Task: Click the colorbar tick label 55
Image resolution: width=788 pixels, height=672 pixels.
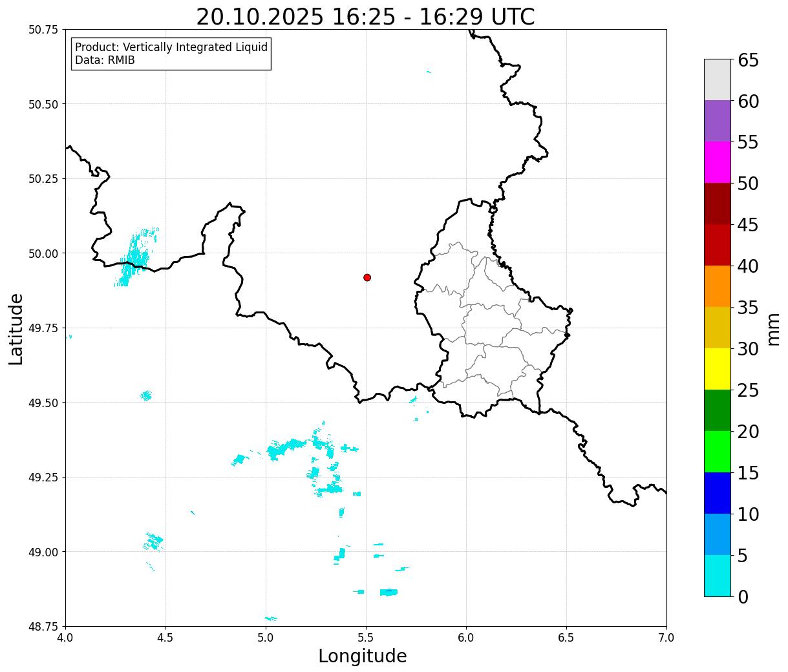Action: [748, 143]
